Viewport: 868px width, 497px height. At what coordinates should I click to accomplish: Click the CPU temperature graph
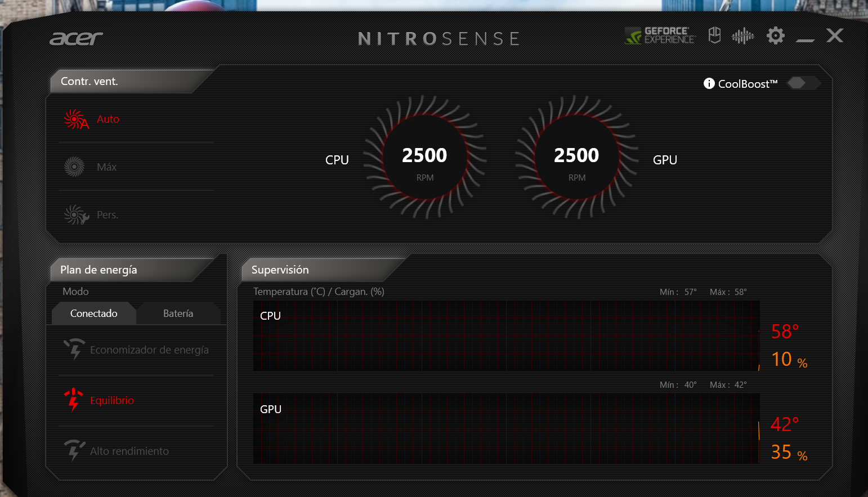point(507,336)
